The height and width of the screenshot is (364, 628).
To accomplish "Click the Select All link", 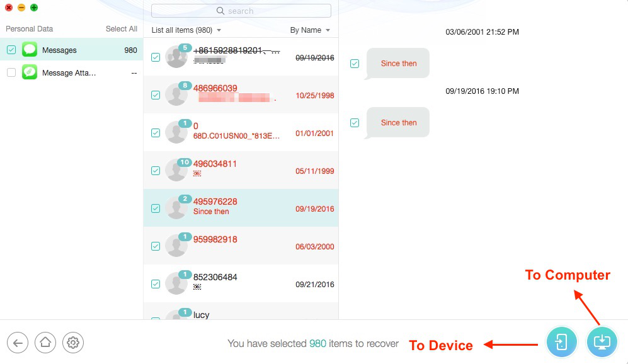I will (122, 29).
